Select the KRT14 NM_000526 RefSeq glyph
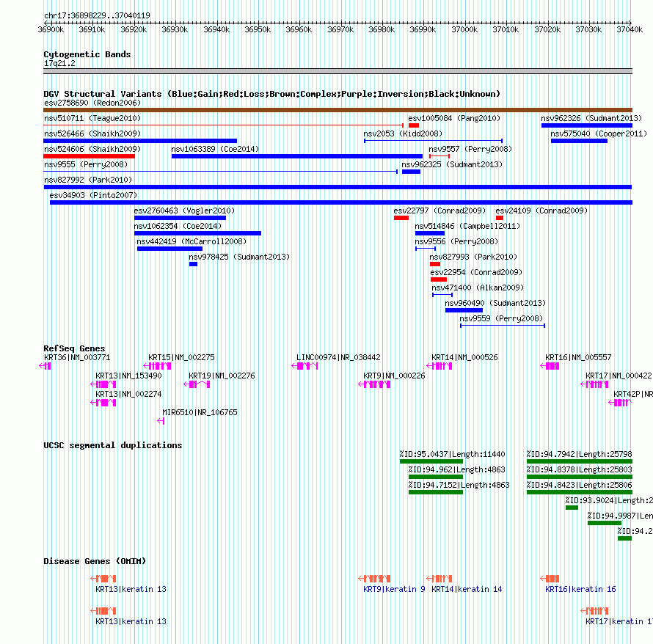Image resolution: width=653 pixels, height=644 pixels. point(439,366)
